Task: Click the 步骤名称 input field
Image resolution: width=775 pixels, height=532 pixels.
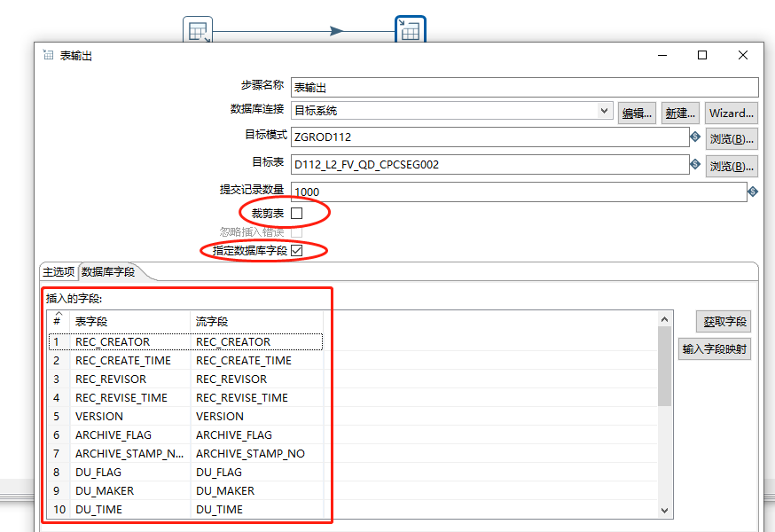Action: click(x=524, y=88)
